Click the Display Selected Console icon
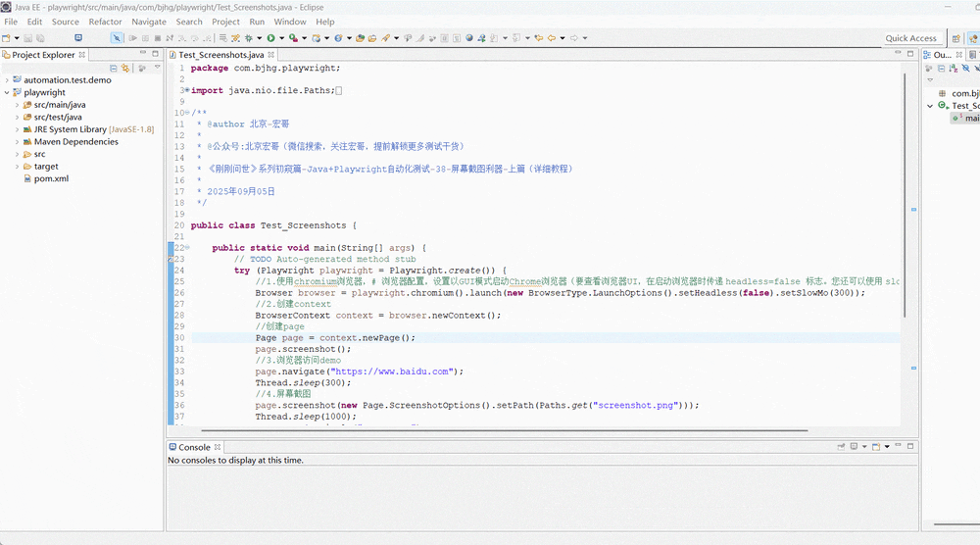The width and height of the screenshot is (980, 545). (x=854, y=447)
